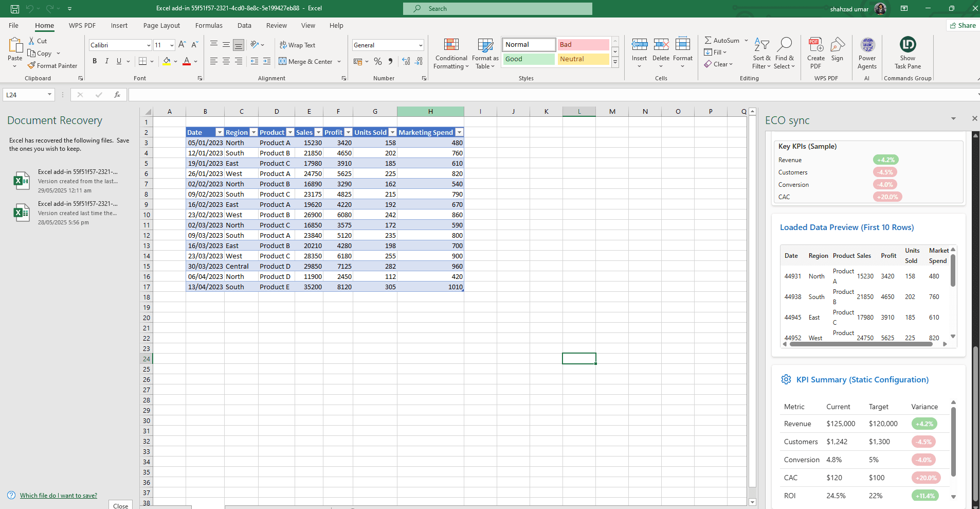Open the Region column filter dropdown
The image size is (980, 509).
point(253,132)
